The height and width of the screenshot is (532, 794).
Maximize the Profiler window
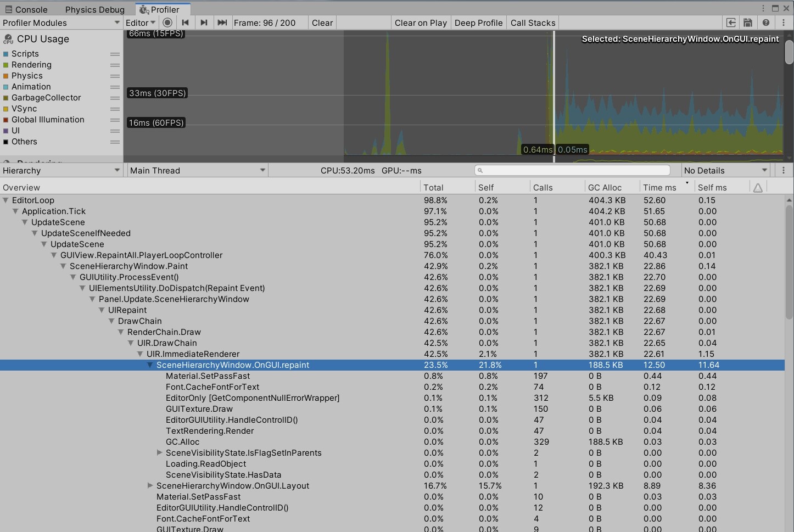(775, 8)
